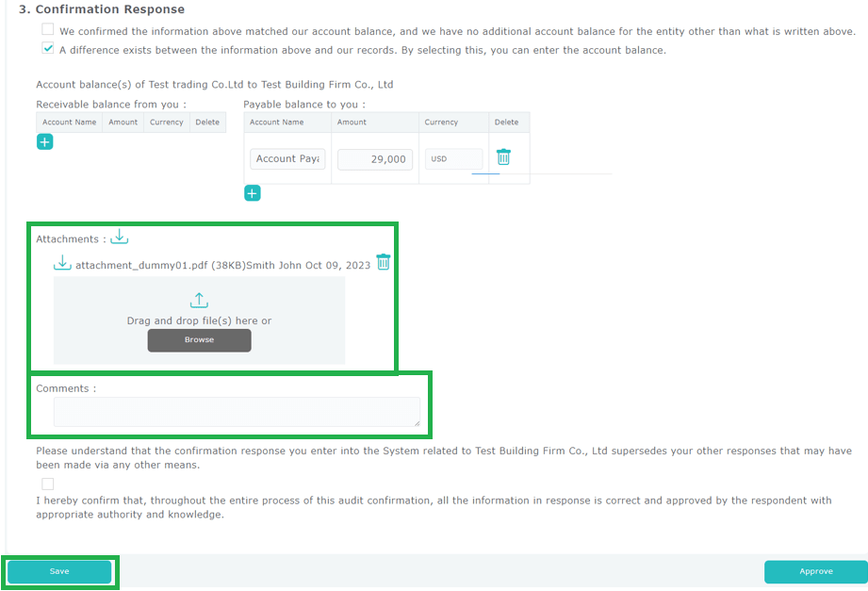Screen dimensions: 868x591
Task: Check the 'We confirmed the information' checkbox
Action: coord(48,30)
